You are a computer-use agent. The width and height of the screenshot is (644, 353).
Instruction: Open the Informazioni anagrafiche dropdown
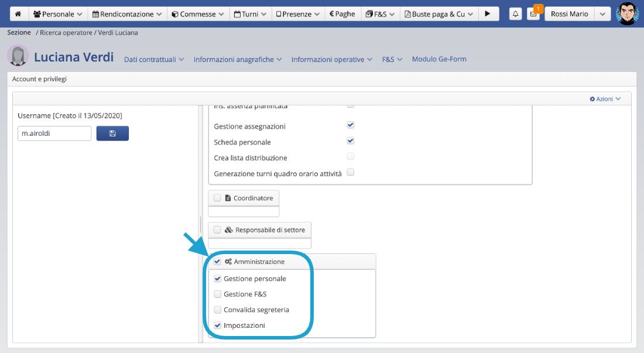click(238, 59)
